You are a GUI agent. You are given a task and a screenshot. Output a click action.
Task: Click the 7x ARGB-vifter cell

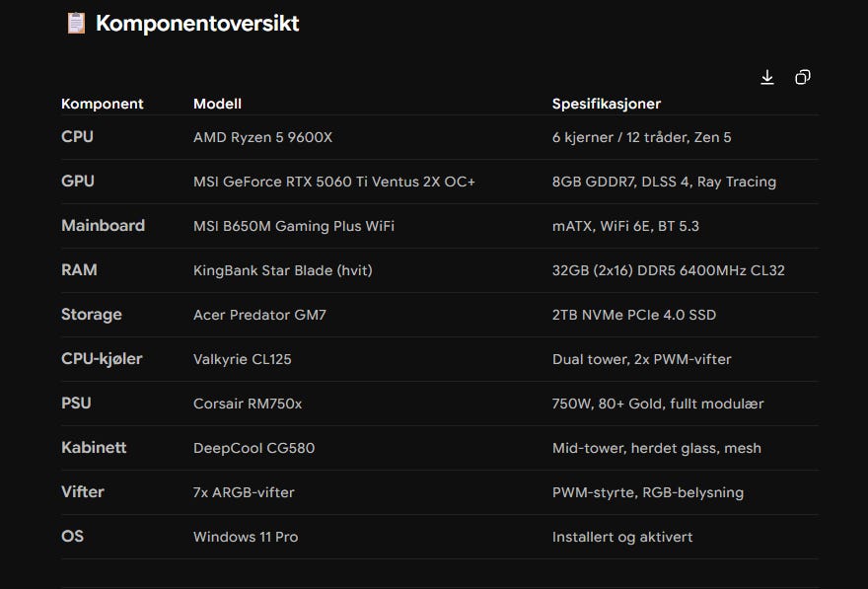[244, 492]
